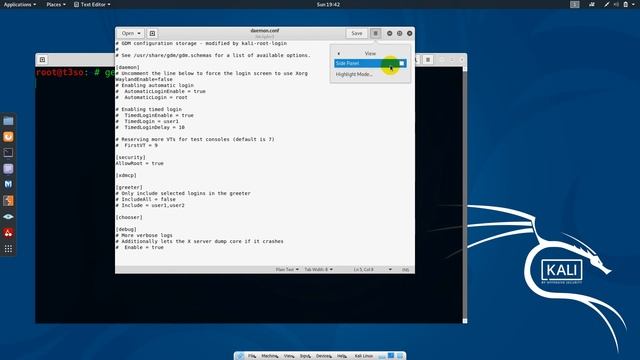Click the workspace indicator in top bar
This screenshot has width=640, height=360.
pyautogui.click(x=575, y=4)
